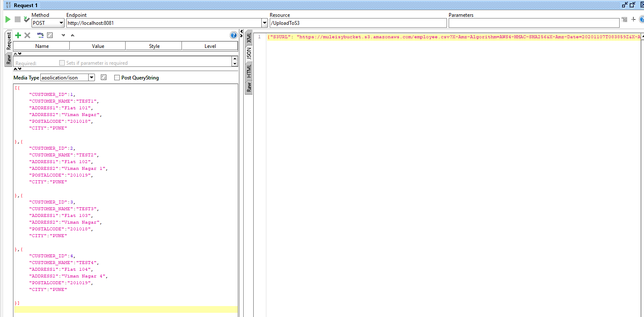Click the move parameter down arrow

pyautogui.click(x=63, y=35)
